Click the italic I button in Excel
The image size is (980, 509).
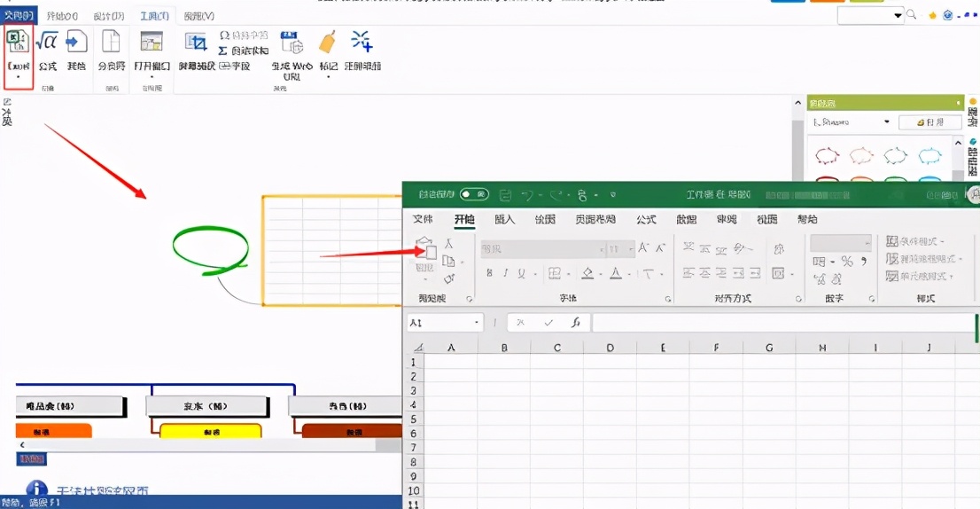click(x=504, y=273)
